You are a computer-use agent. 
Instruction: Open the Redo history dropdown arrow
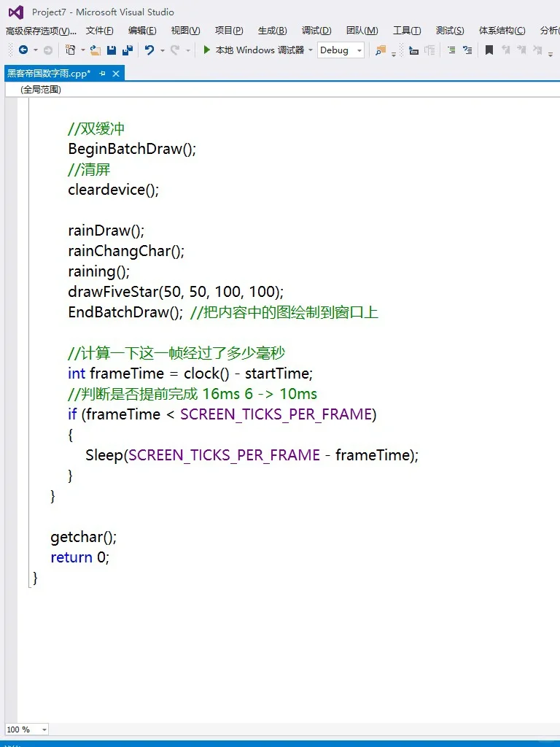pyautogui.click(x=187, y=50)
